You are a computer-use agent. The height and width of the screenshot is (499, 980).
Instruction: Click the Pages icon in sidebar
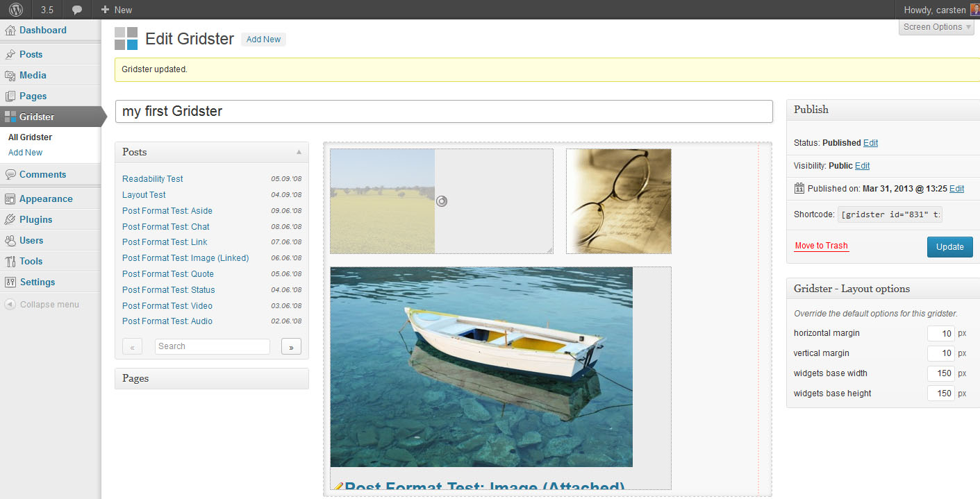[10, 96]
